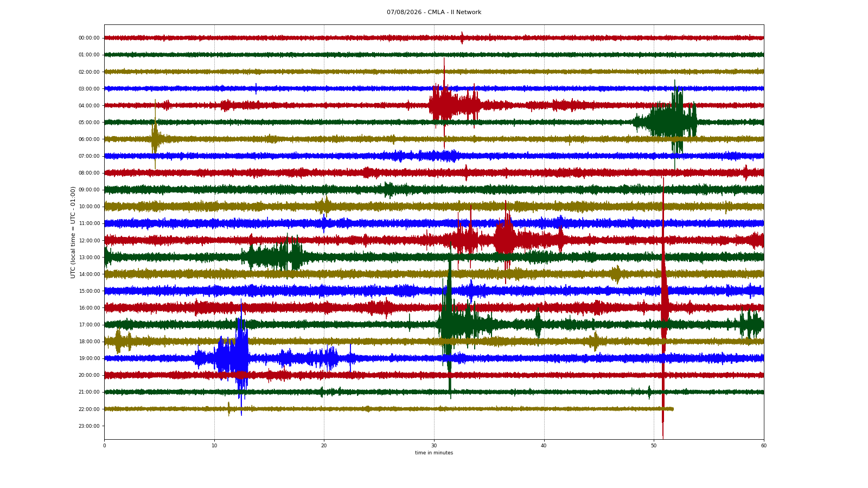Choose the 17:00:00 time label

coord(89,324)
